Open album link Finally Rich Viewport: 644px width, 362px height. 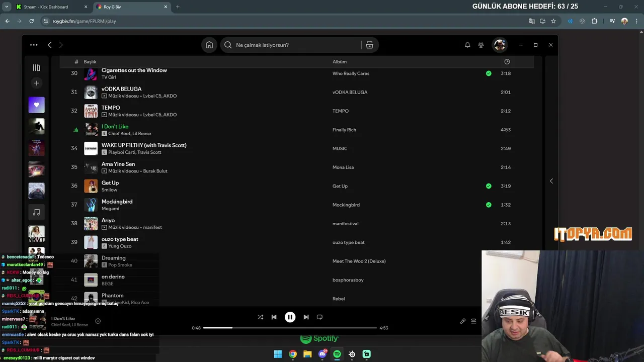pyautogui.click(x=344, y=130)
